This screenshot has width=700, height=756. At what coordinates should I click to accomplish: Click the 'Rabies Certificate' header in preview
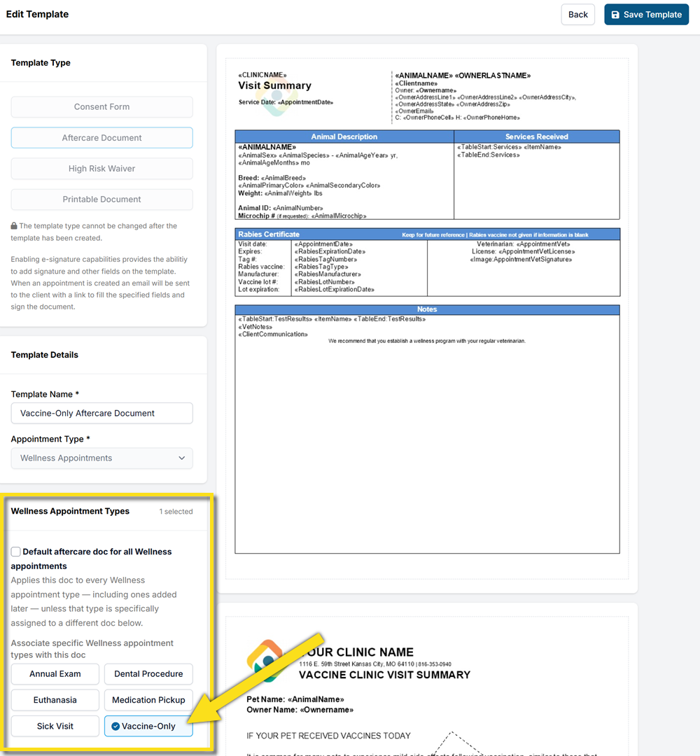tap(269, 234)
